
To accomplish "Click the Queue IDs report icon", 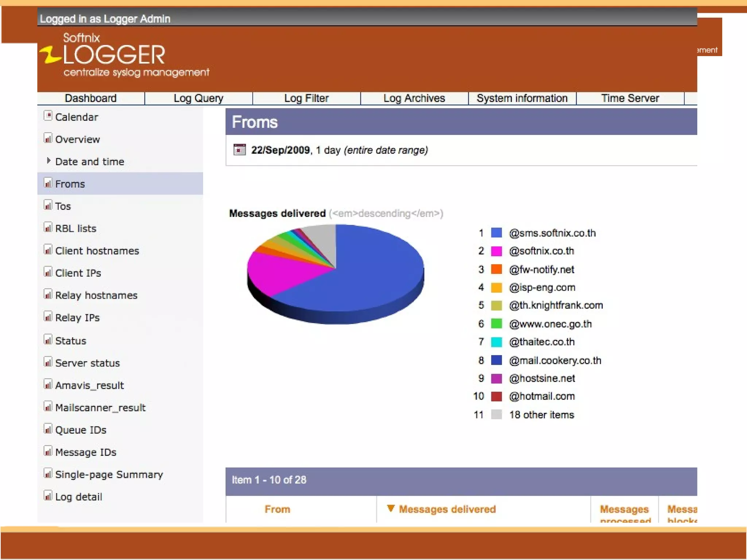I will [x=48, y=429].
